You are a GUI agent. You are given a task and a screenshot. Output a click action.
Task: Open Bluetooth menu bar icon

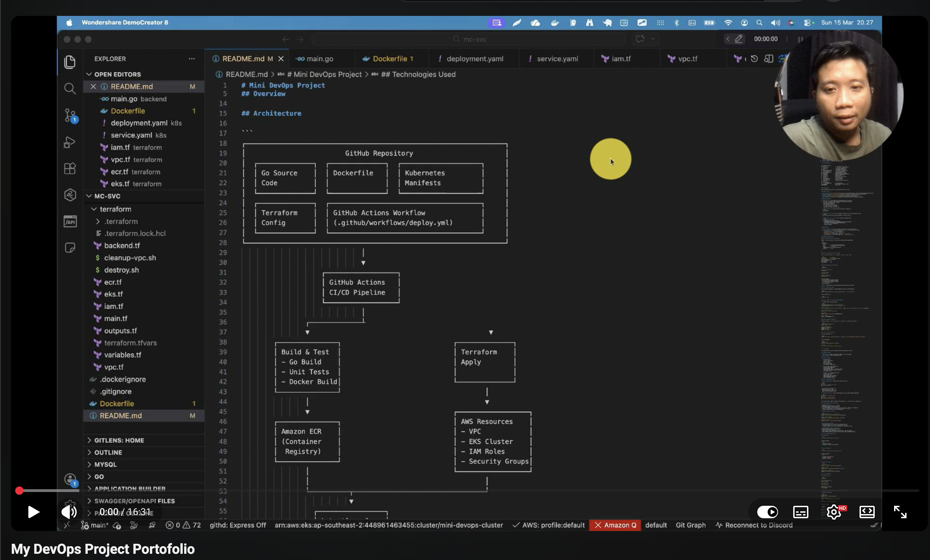tap(676, 23)
